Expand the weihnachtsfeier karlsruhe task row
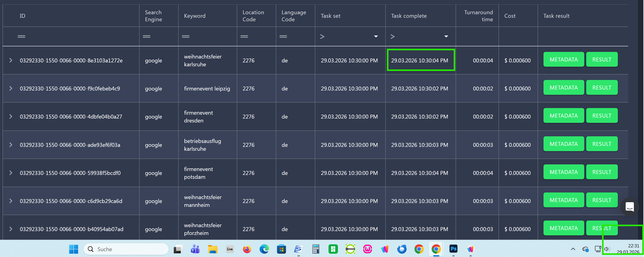 point(11,60)
